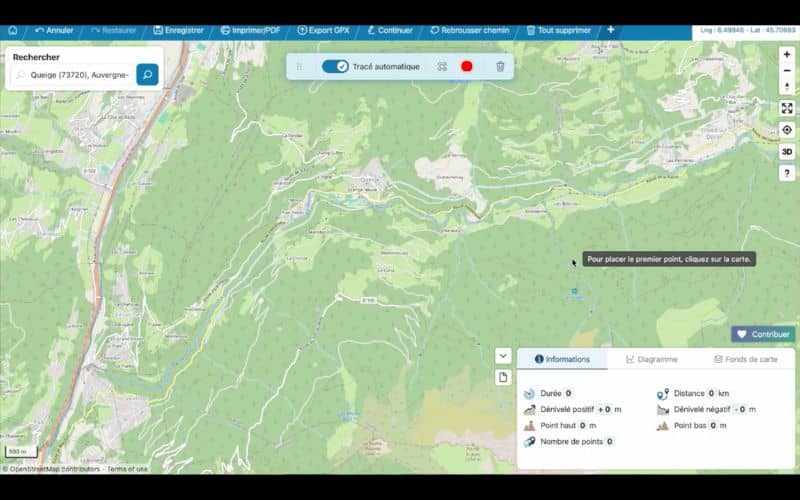Screen dimensions: 800x500
Task: Click the document icon beside the info panel
Action: click(503, 377)
